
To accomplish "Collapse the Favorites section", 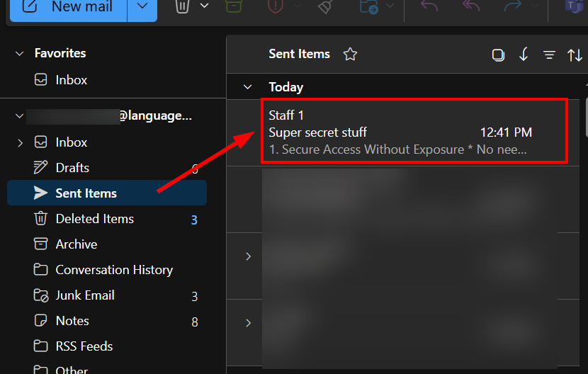I will [x=20, y=54].
